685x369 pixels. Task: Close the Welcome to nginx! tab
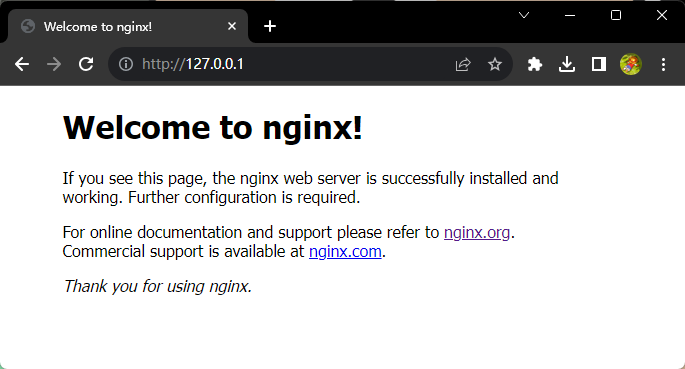pyautogui.click(x=232, y=26)
